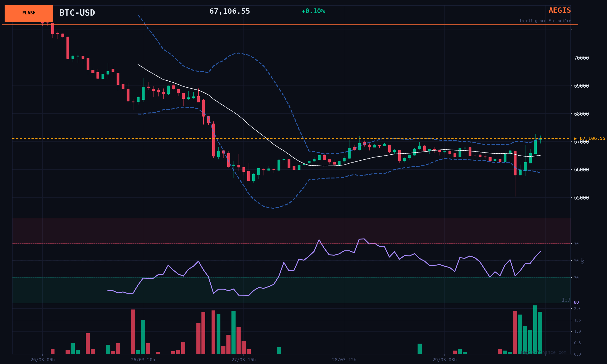Click the purple RSI value 60 readout
Screen dimensions: 607x364
(576, 303)
